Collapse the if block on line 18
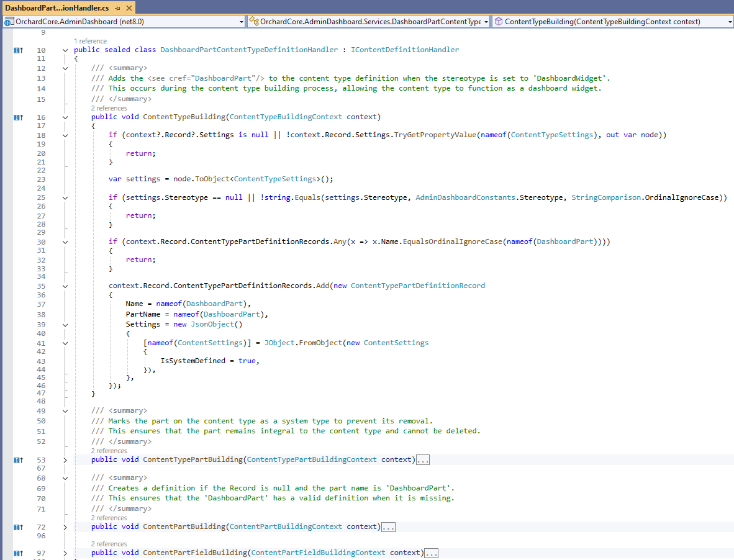This screenshot has width=734, height=560. [x=65, y=135]
